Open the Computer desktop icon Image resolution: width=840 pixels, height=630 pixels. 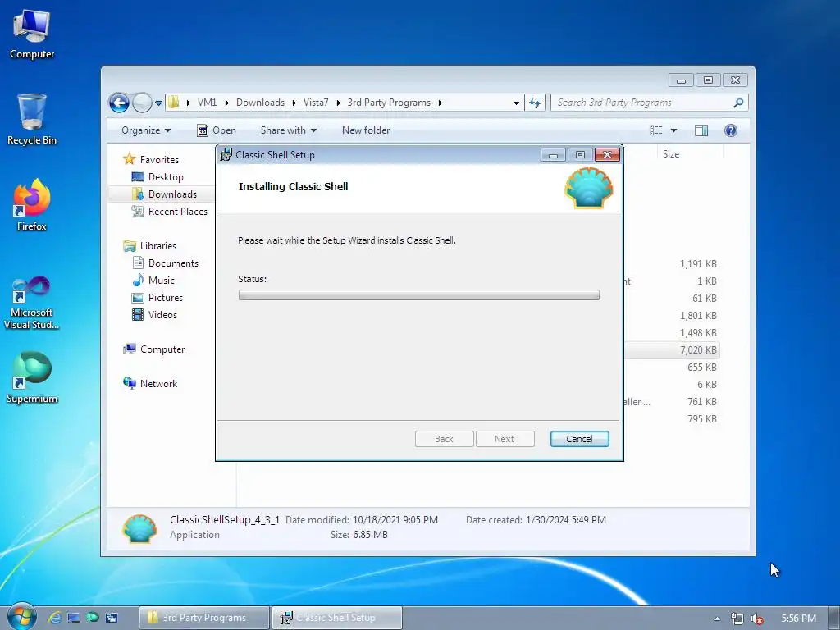pos(32,34)
